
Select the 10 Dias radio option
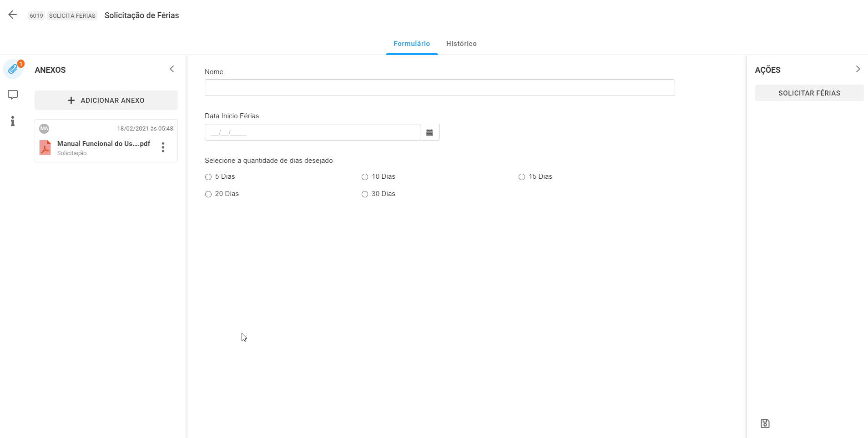coord(365,177)
